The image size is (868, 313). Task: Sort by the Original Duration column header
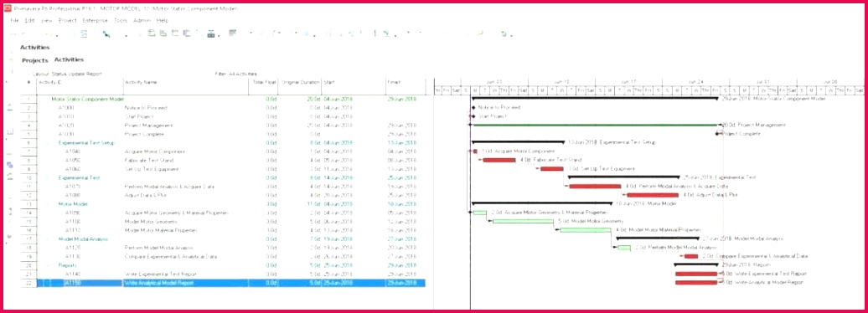(300, 83)
